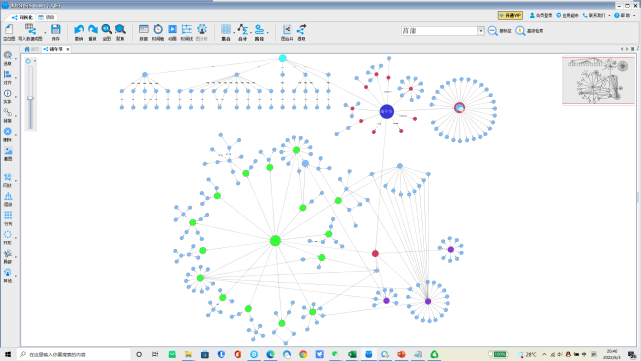Switch to the project ribbon tab
This screenshot has width=641, height=361.
pos(46,17)
